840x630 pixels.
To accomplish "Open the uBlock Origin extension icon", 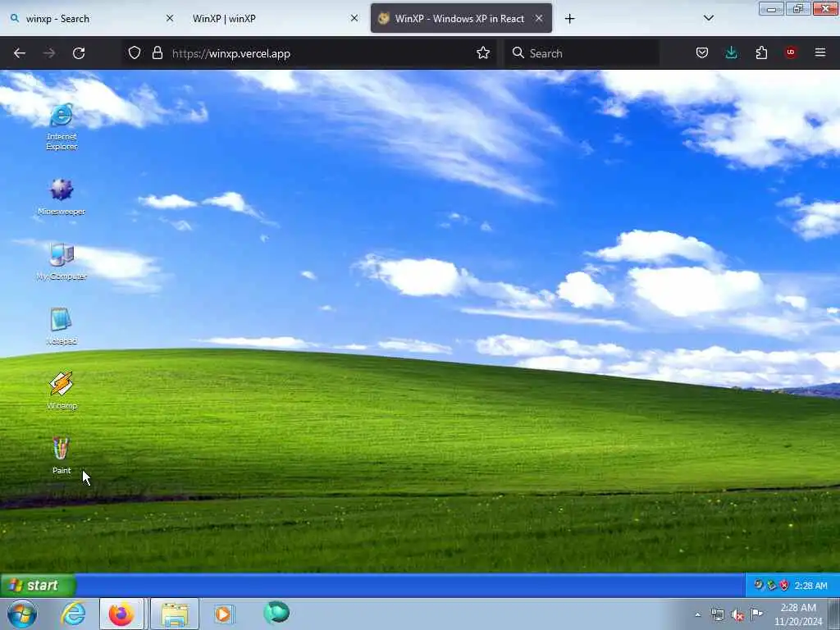I will pyautogui.click(x=791, y=52).
